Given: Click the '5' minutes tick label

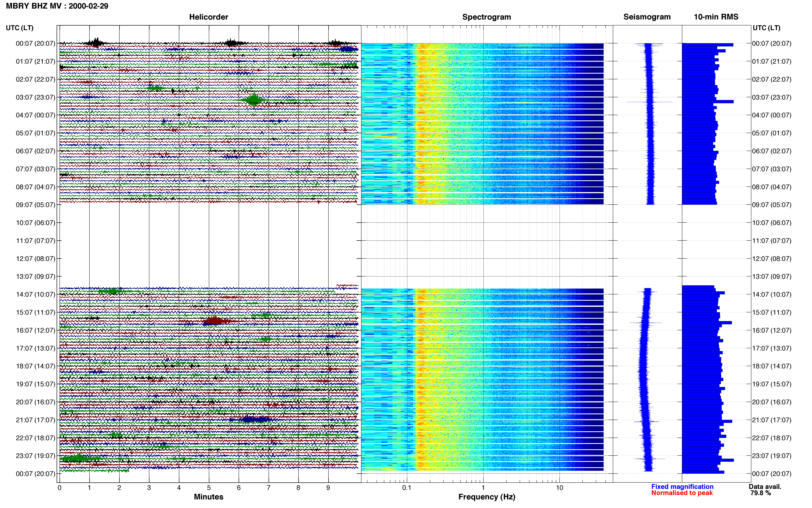Looking at the screenshot, I should pyautogui.click(x=209, y=487).
